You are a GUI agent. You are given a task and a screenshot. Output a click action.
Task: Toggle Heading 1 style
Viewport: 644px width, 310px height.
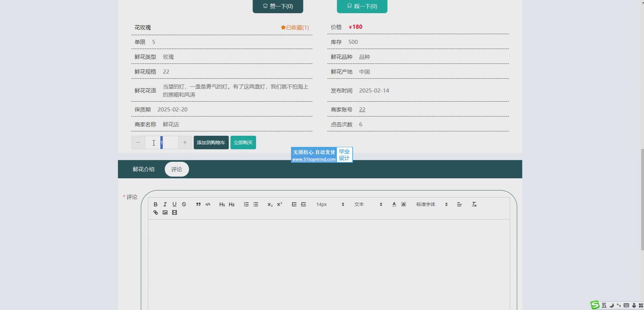click(222, 204)
